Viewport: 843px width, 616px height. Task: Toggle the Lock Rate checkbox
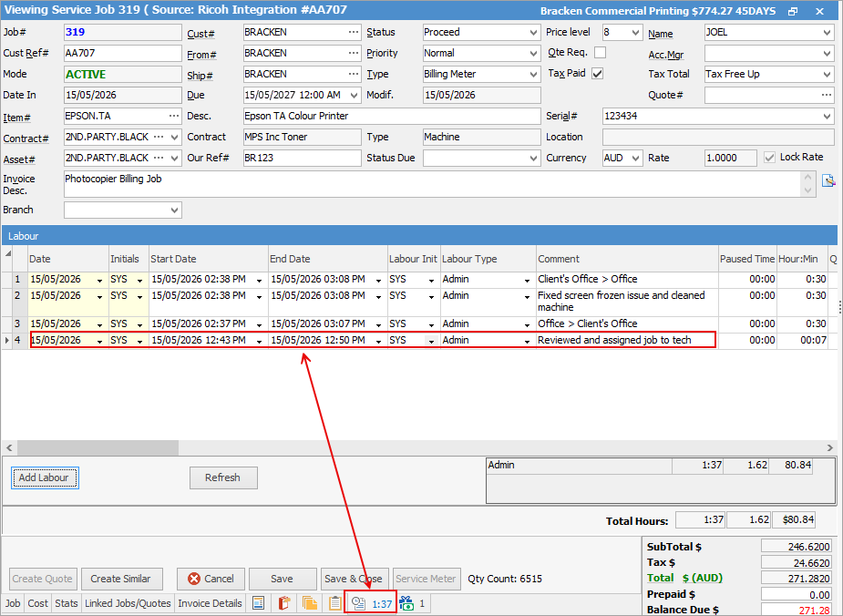769,158
